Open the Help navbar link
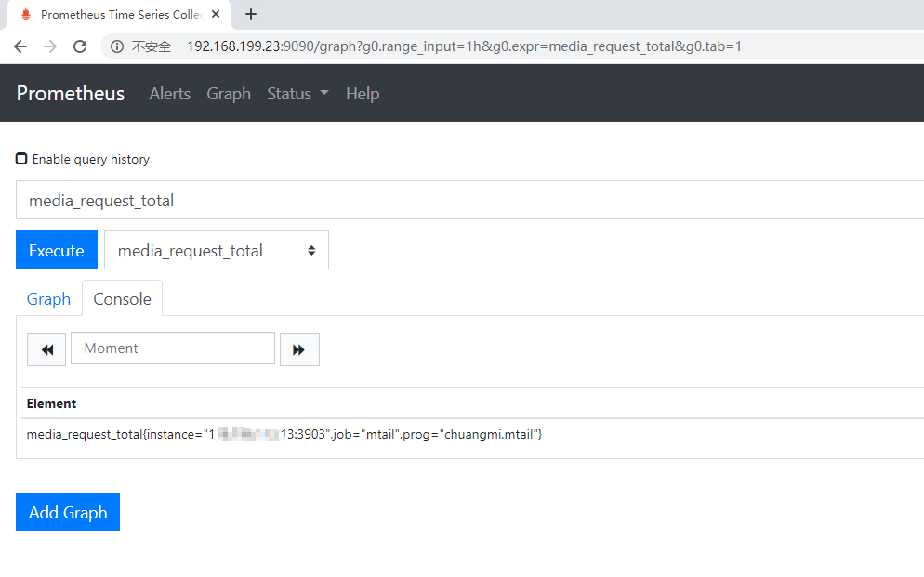924x577 pixels. point(363,94)
